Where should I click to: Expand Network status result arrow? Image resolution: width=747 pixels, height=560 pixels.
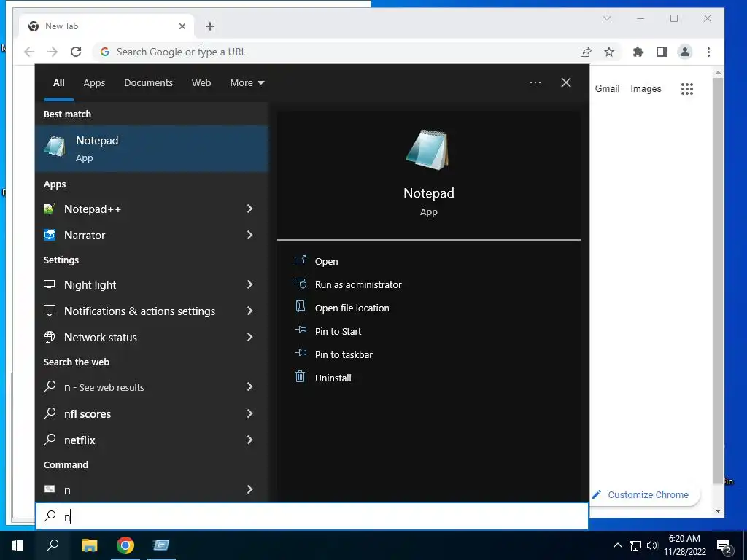point(249,337)
